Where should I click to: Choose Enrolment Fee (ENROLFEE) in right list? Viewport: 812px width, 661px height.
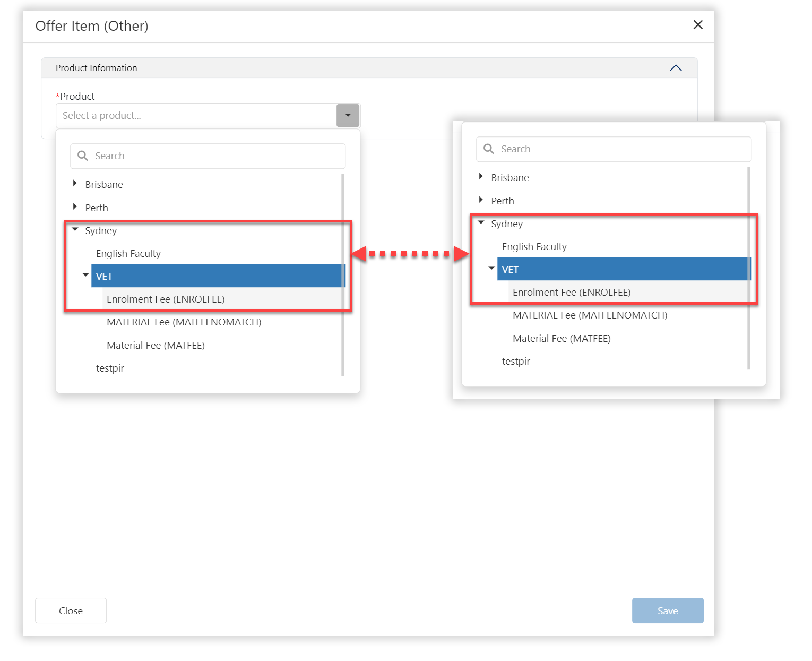572,293
